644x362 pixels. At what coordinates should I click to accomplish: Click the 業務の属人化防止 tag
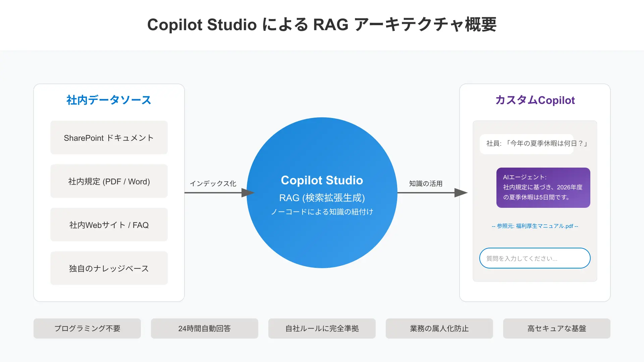coord(439,328)
